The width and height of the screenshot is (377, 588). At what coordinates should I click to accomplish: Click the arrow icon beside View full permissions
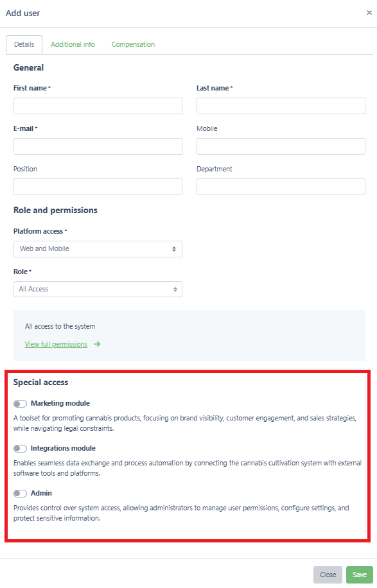(x=97, y=344)
